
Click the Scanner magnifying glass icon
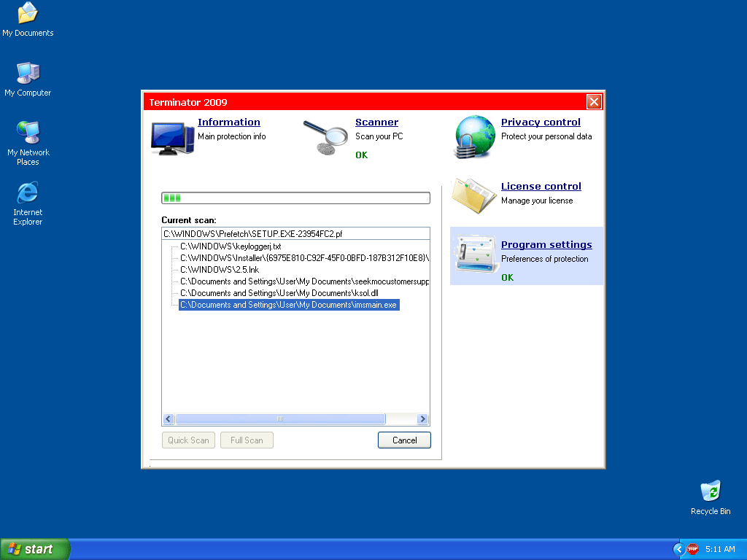pyautogui.click(x=325, y=137)
